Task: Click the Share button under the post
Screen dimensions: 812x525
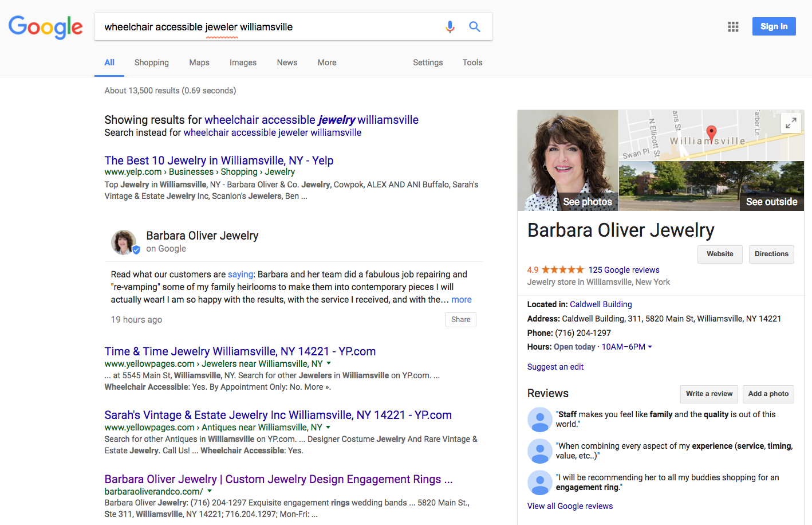Action: [x=461, y=320]
